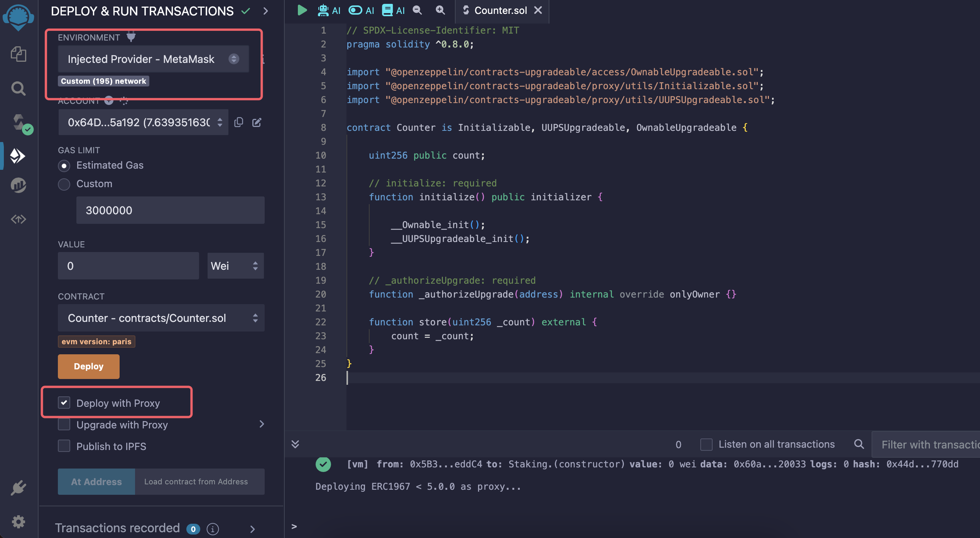Zoom in the editor font

pos(440,10)
